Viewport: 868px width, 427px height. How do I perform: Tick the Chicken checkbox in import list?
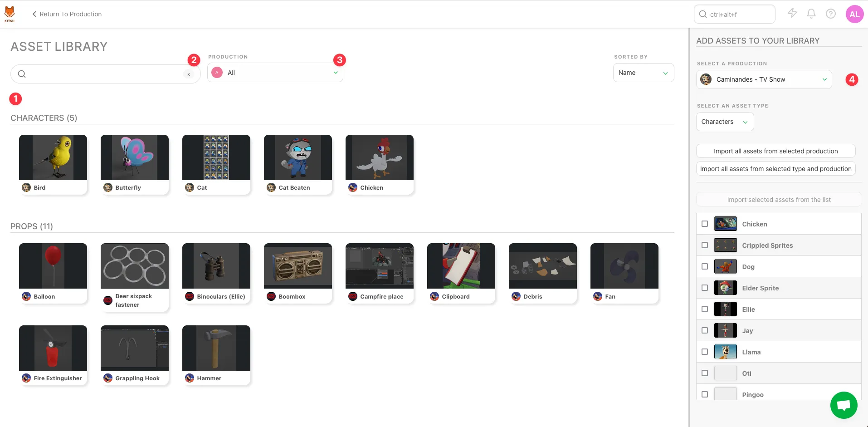click(705, 224)
